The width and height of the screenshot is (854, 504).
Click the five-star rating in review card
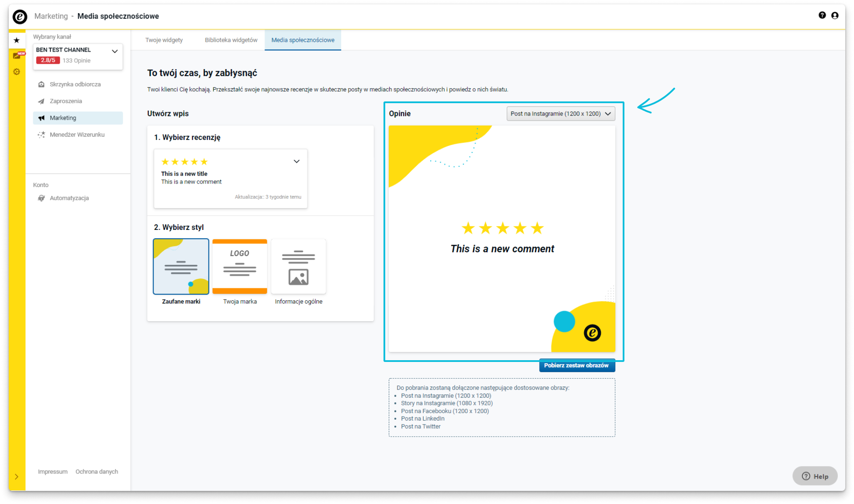[185, 162]
